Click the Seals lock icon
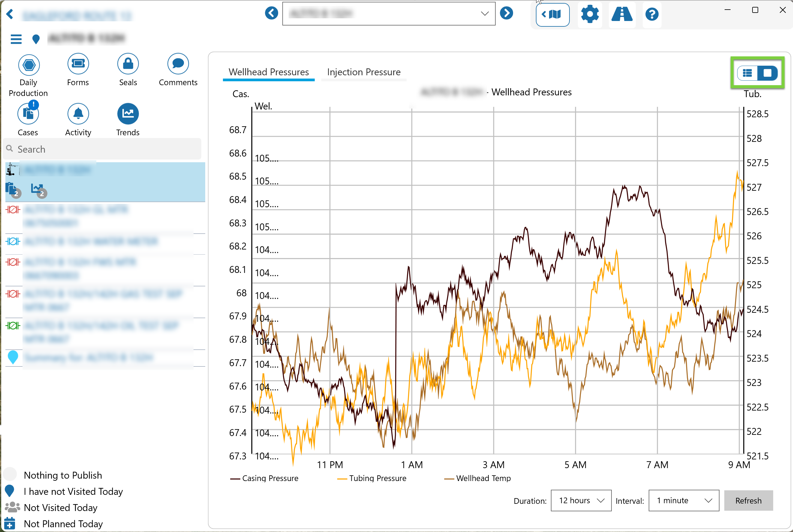 pos(128,64)
